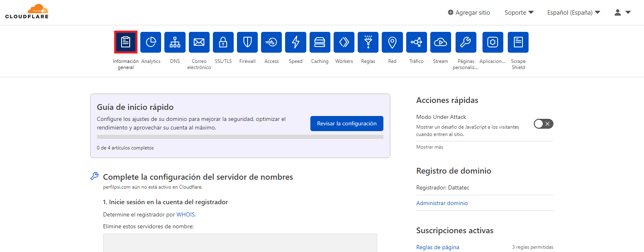Open Reglas de página link
Image resolution: width=644 pixels, height=252 pixels.
[x=438, y=247]
